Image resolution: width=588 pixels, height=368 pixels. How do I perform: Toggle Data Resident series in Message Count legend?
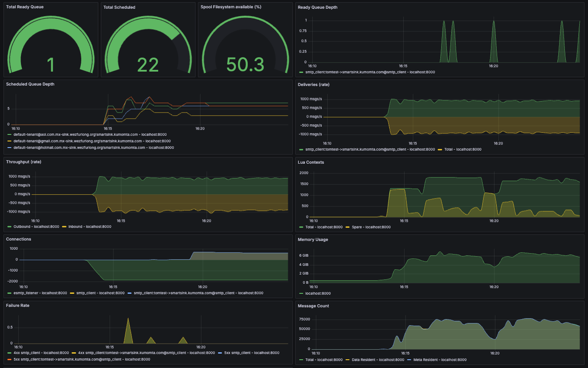click(378, 360)
